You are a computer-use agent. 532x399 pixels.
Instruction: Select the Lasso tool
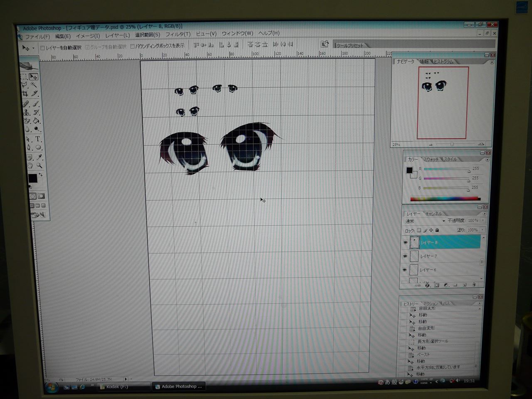coord(24,85)
